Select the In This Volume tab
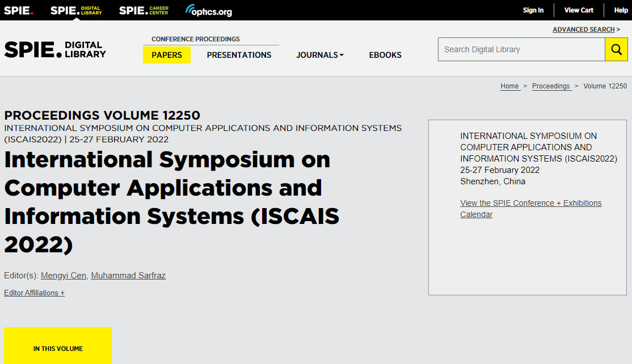The width and height of the screenshot is (632, 364). (58, 345)
